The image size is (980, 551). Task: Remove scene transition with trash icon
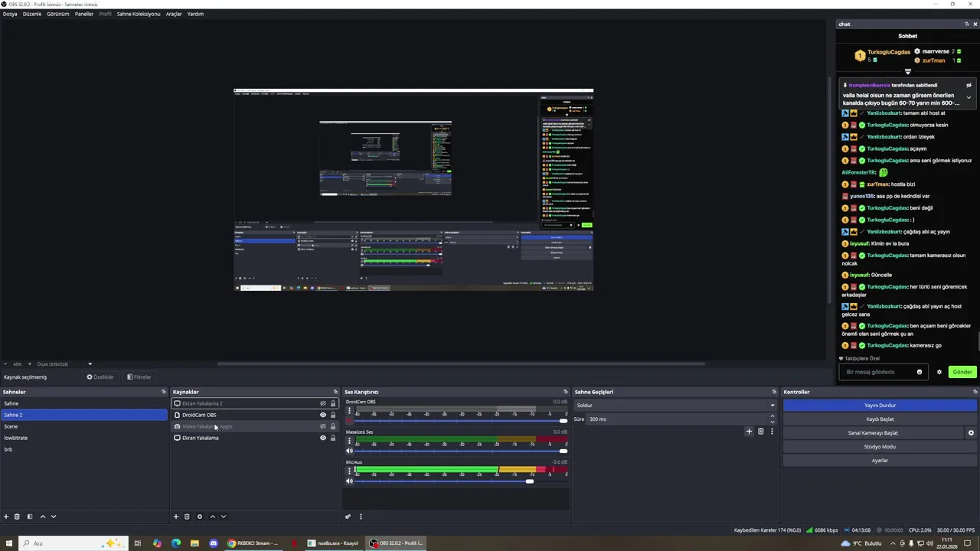point(760,432)
